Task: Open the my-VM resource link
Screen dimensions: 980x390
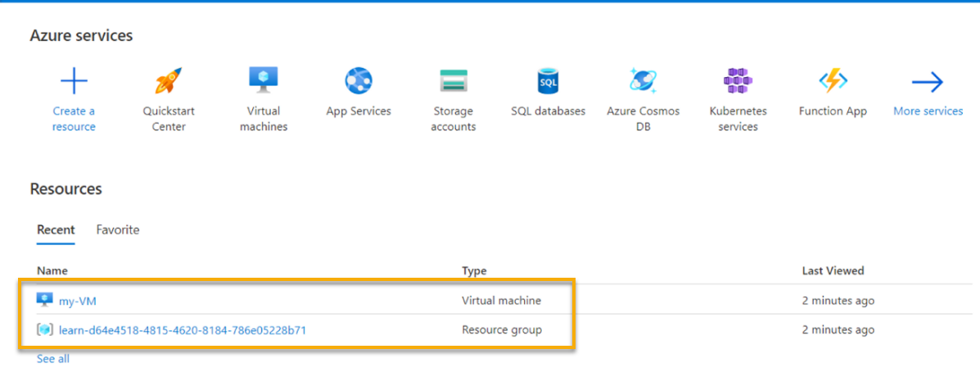Action: click(78, 302)
